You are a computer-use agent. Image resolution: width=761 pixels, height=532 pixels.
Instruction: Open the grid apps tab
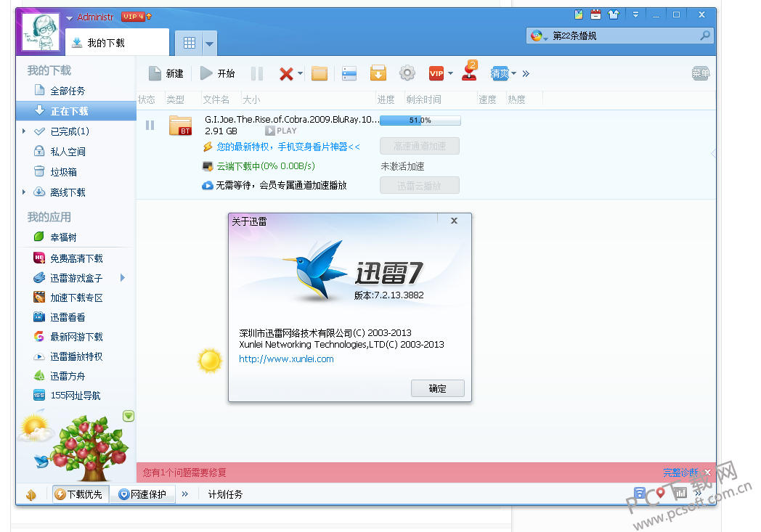pyautogui.click(x=190, y=43)
